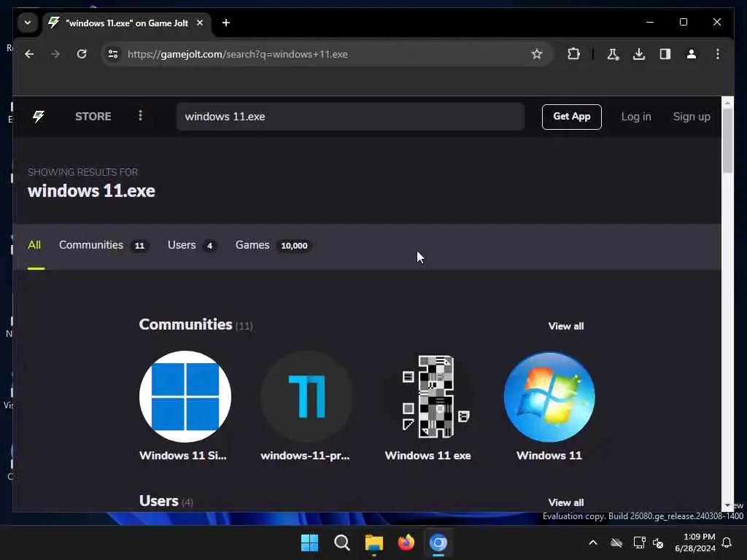Launch Firefox from taskbar
The width and height of the screenshot is (747, 560).
tap(406, 542)
